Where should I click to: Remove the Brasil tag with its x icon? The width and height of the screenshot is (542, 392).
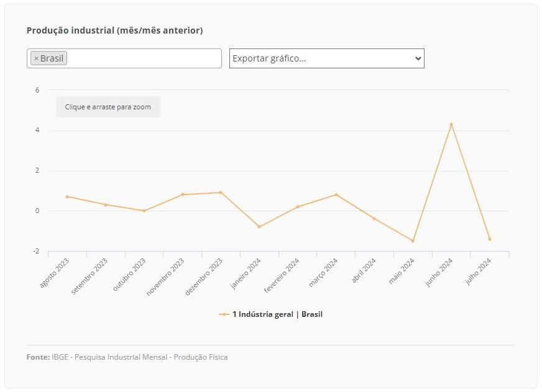[x=36, y=58]
